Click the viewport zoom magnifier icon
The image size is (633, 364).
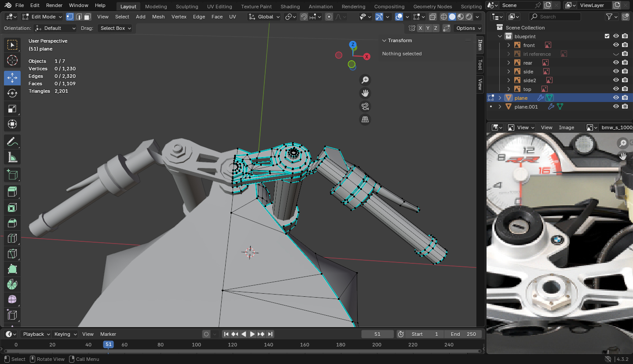[x=365, y=80]
